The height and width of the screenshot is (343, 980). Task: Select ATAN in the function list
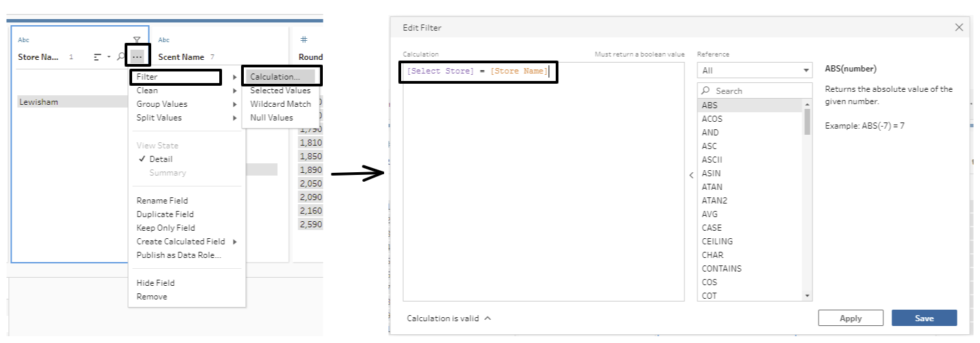pyautogui.click(x=750, y=187)
